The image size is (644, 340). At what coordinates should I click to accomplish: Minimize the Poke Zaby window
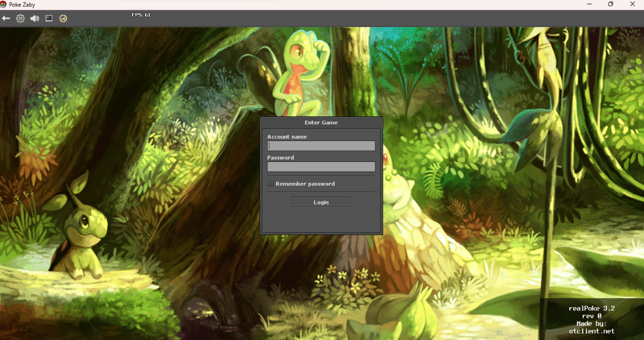[586, 4]
